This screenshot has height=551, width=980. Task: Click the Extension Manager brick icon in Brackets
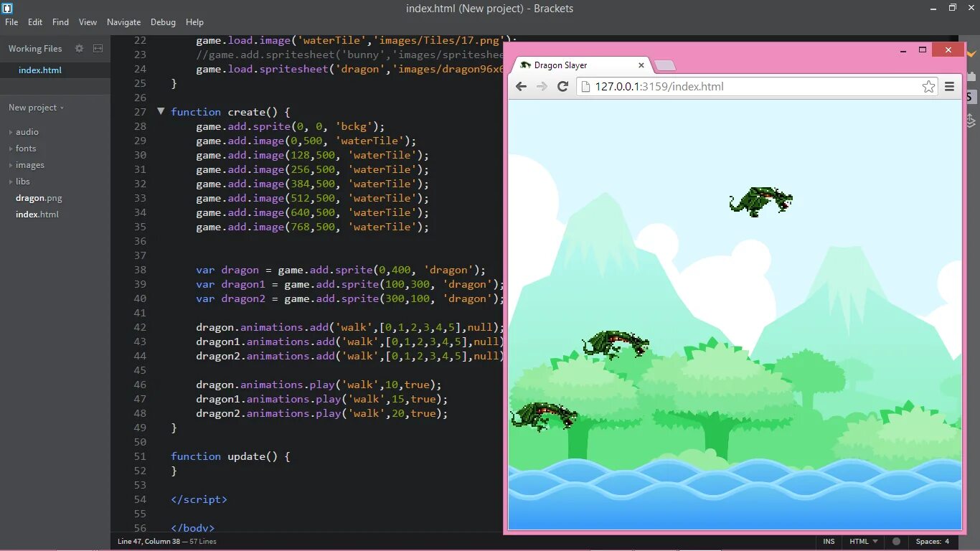(x=972, y=76)
